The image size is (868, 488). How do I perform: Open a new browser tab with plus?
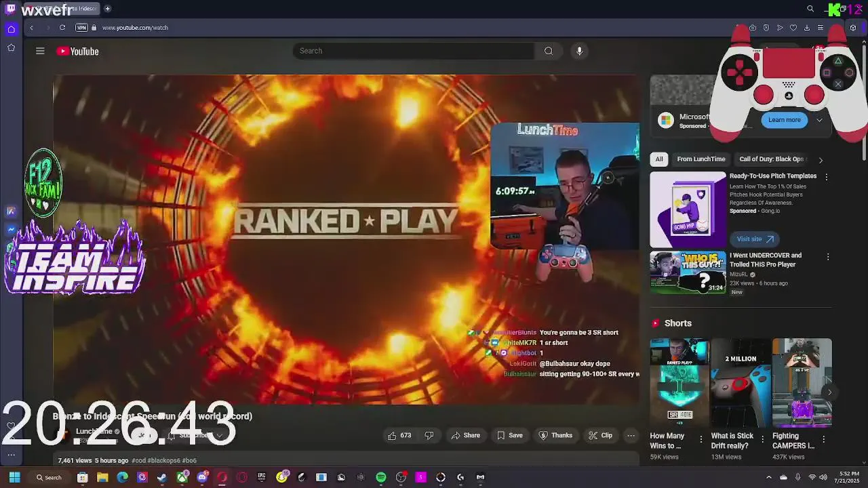[x=107, y=9]
